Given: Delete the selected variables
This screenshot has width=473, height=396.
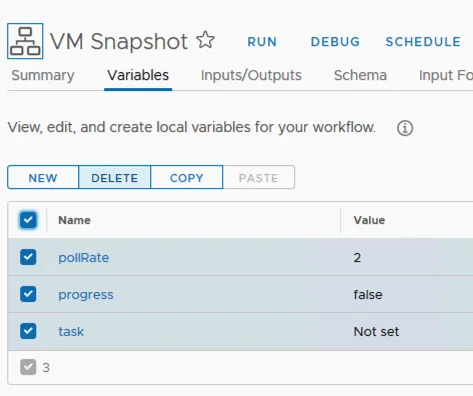Looking at the screenshot, I should 115,177.
